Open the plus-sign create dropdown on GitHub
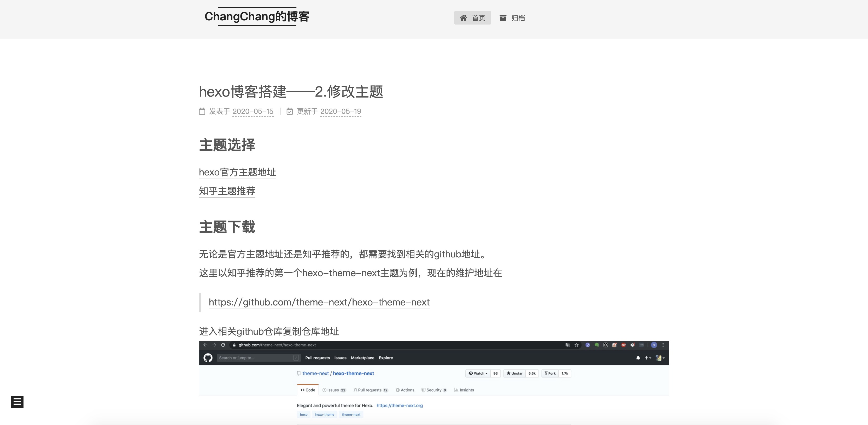 [x=647, y=358]
